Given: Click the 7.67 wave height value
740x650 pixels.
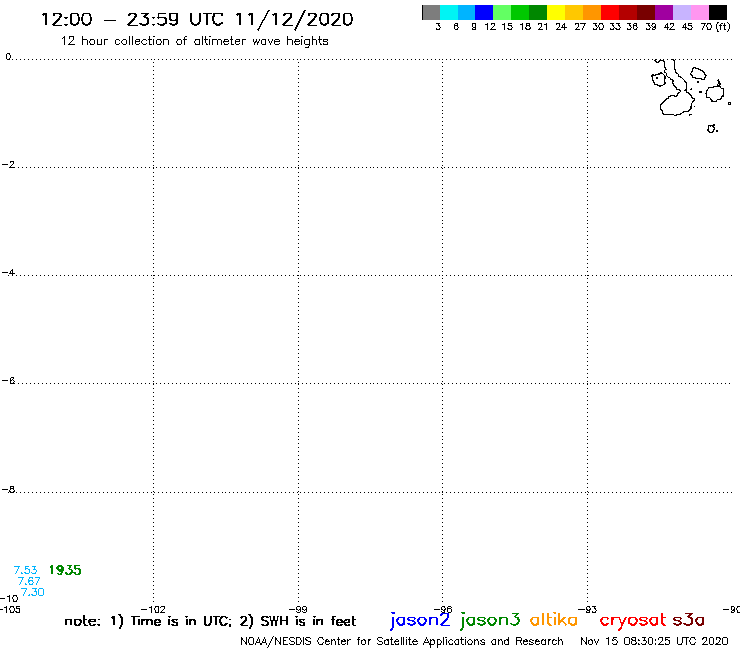Looking at the screenshot, I should (x=29, y=581).
